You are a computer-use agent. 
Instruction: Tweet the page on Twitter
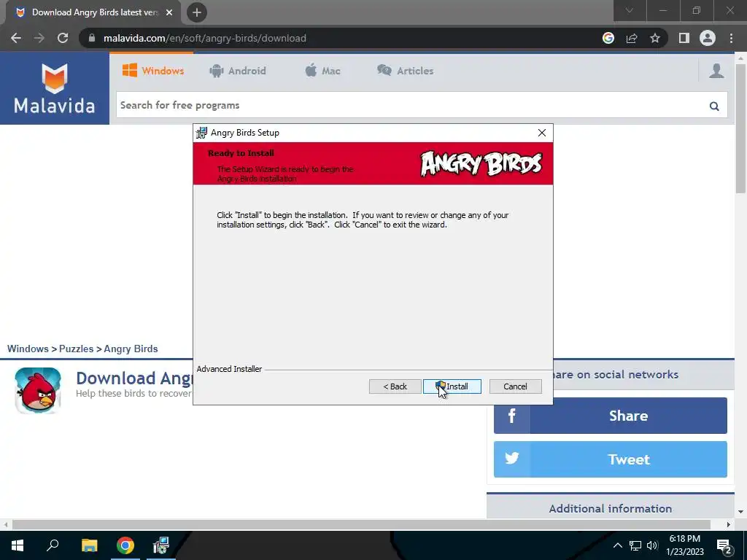coord(611,459)
